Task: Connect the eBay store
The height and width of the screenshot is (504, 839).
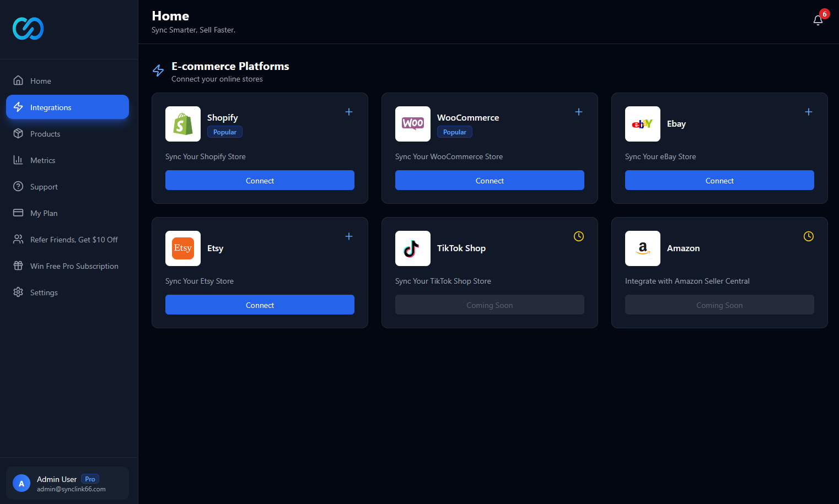Action: click(719, 180)
